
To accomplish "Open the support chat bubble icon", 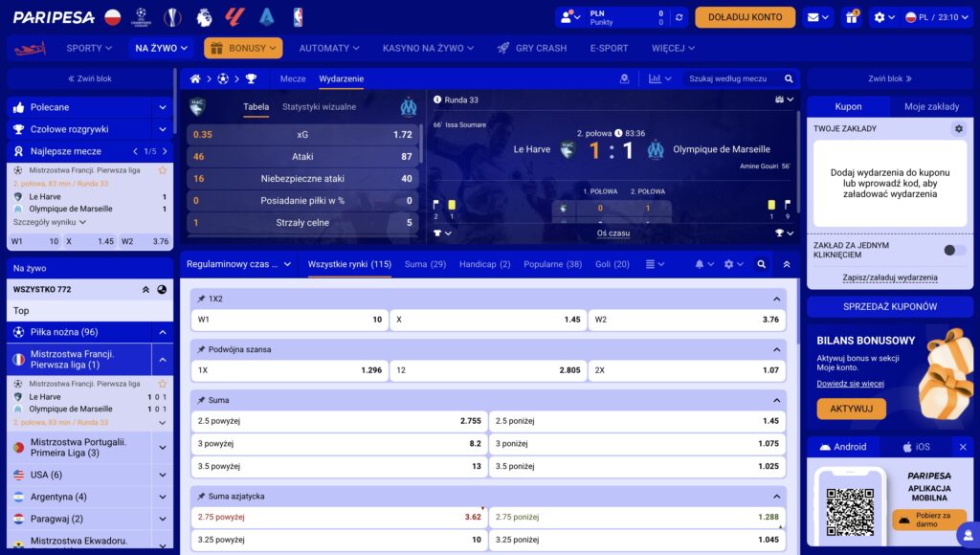I will (x=968, y=536).
